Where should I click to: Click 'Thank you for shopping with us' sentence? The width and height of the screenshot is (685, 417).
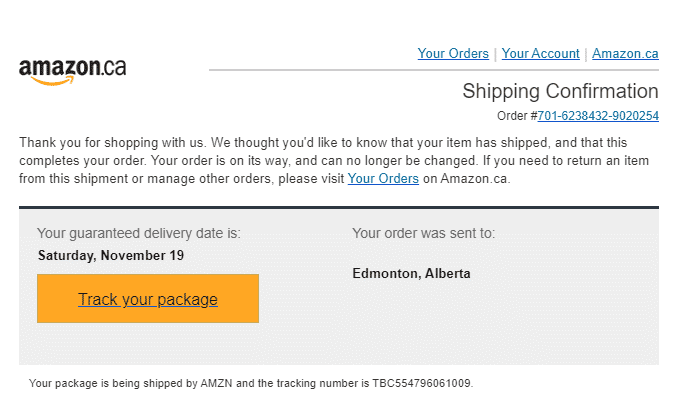111,143
